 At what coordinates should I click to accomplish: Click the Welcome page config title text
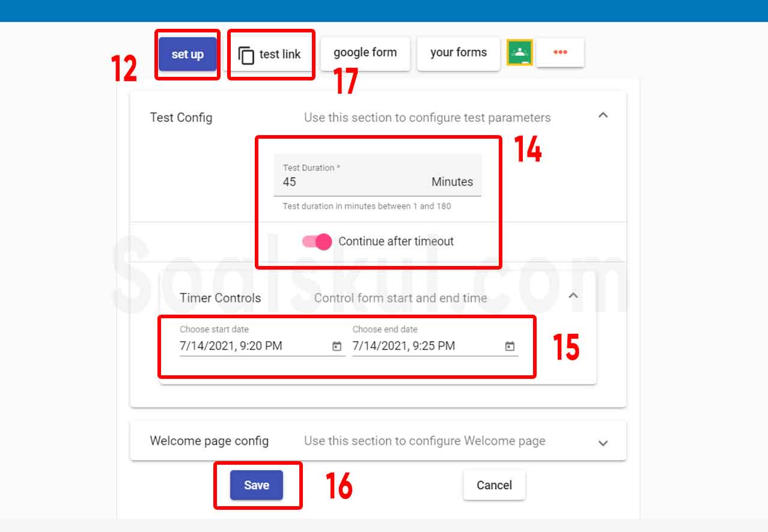(x=209, y=441)
